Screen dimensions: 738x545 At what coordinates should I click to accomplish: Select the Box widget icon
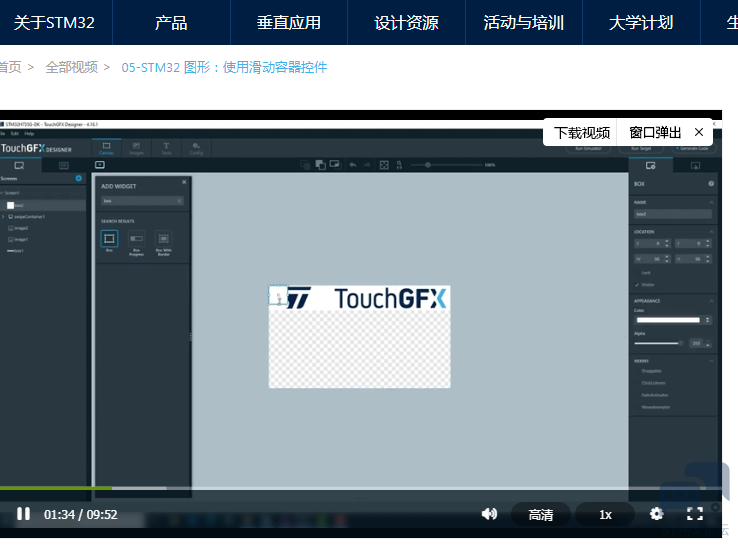coord(109,240)
